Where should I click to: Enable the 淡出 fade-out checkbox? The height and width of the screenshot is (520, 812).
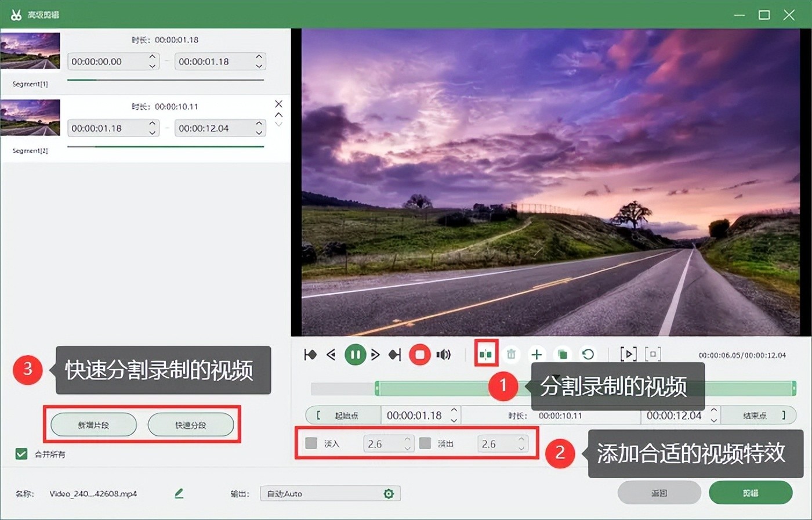425,443
